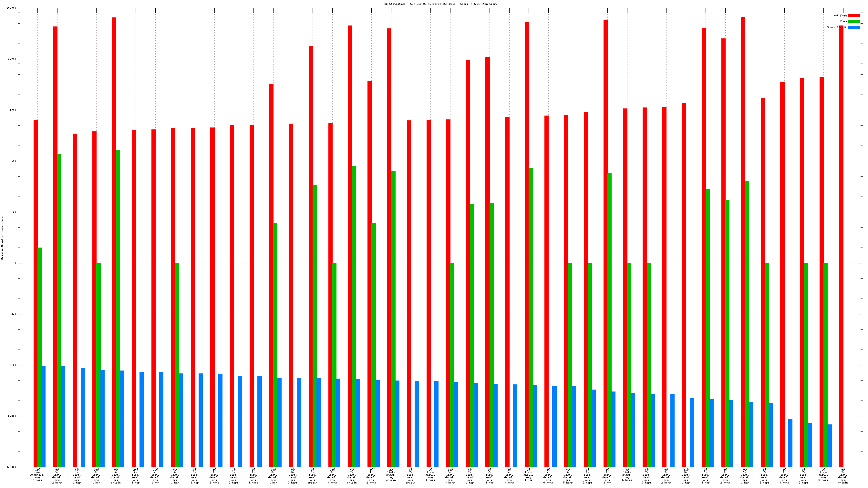The height and width of the screenshot is (488, 868).
Task: Click the 0.0001 y-axis tick label
Action: pyautogui.click(x=11, y=467)
